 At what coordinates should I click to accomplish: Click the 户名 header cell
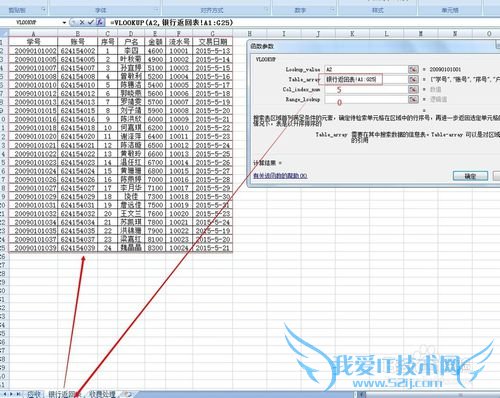pyautogui.click(x=131, y=42)
